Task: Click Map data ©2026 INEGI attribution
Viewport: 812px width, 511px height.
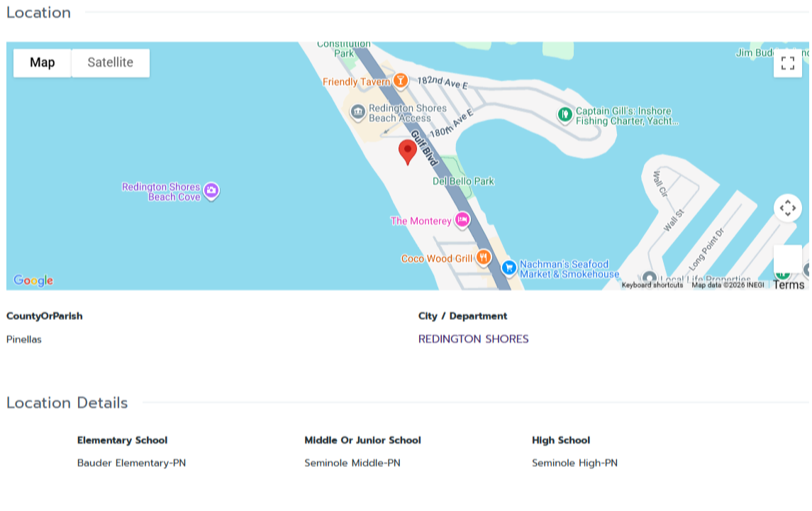Action: click(728, 285)
